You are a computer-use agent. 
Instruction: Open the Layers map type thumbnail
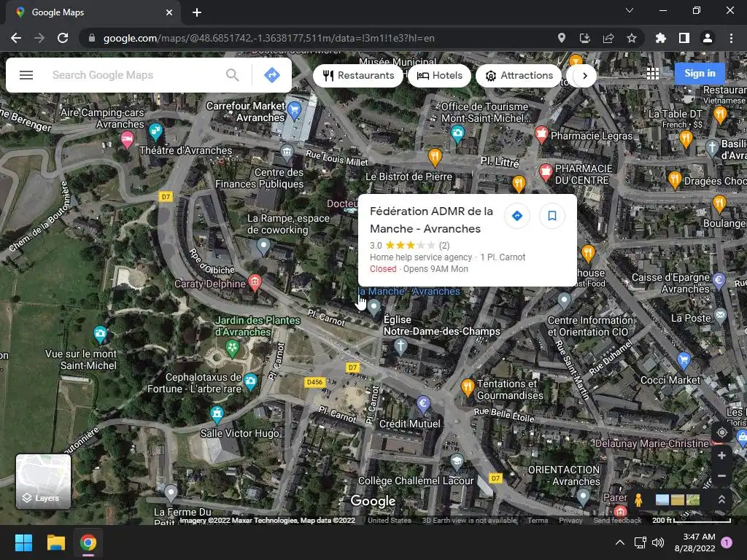click(43, 481)
